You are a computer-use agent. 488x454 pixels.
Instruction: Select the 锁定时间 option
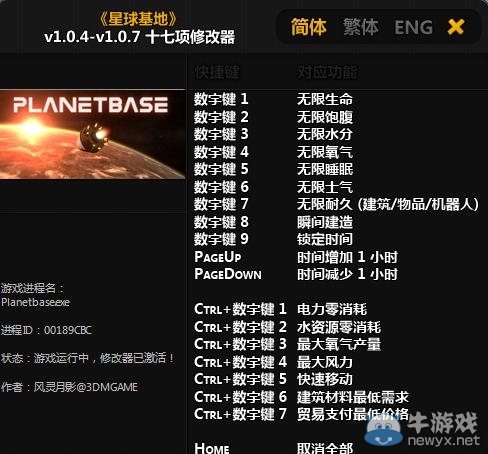click(325, 239)
